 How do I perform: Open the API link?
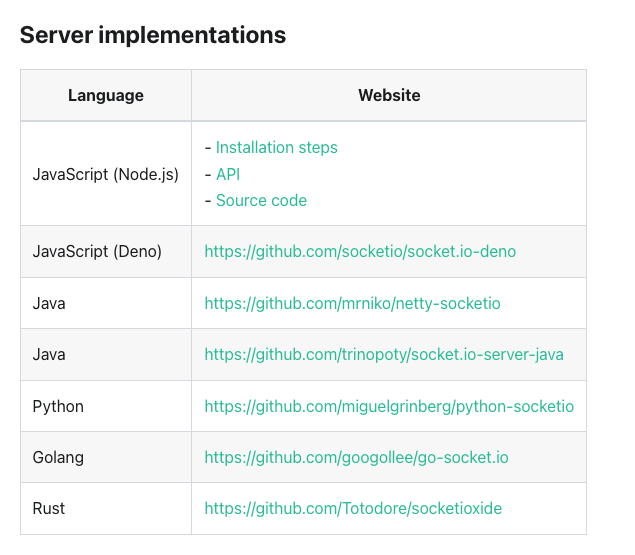pyautogui.click(x=228, y=175)
